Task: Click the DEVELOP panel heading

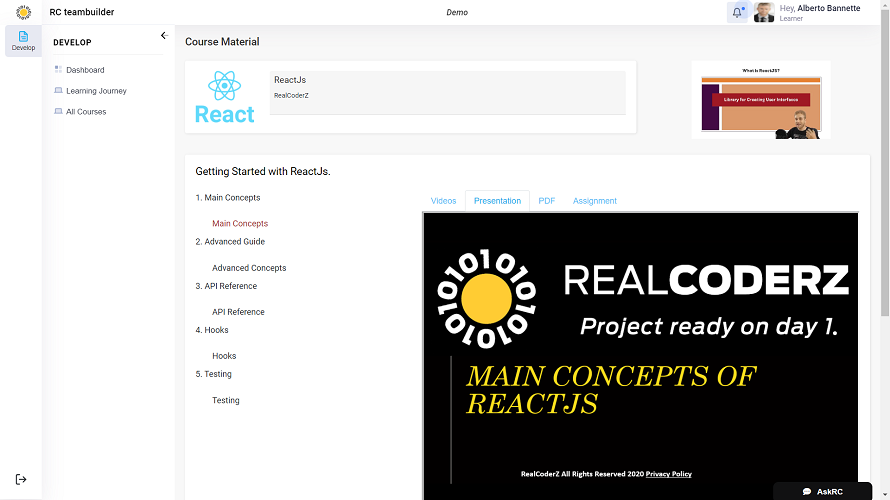Action: click(72, 43)
